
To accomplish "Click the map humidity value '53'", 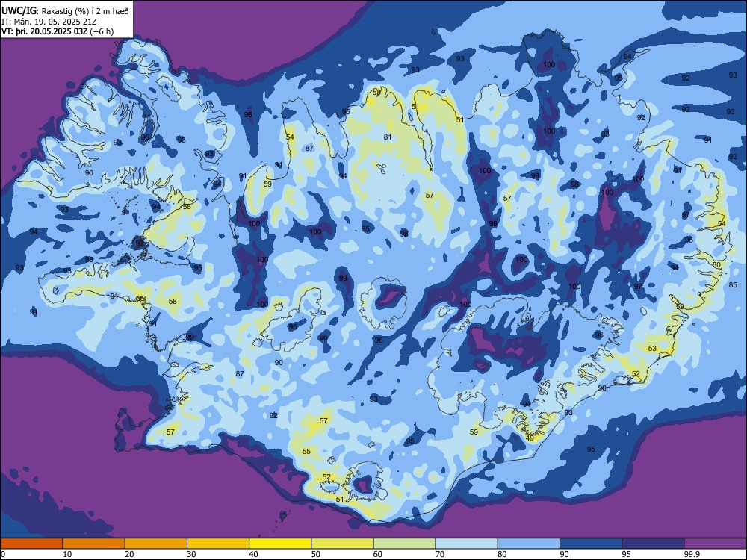I will (x=652, y=349).
